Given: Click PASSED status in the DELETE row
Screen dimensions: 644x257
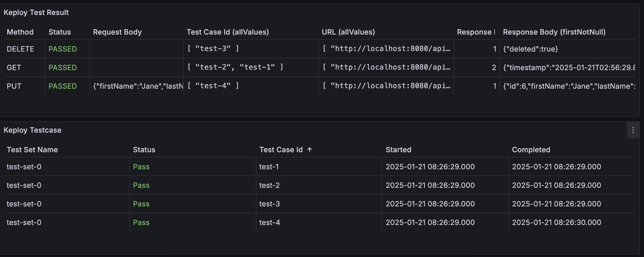Looking at the screenshot, I should tap(63, 49).
